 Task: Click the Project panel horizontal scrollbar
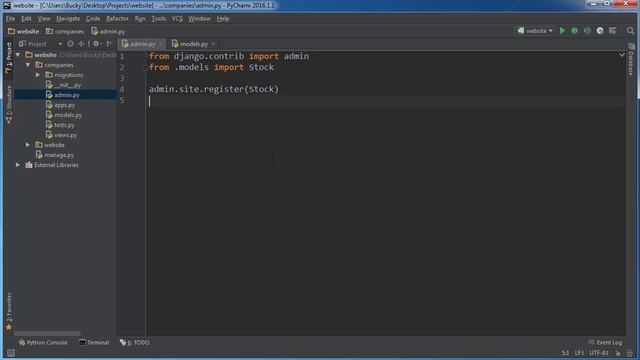(x=47, y=333)
